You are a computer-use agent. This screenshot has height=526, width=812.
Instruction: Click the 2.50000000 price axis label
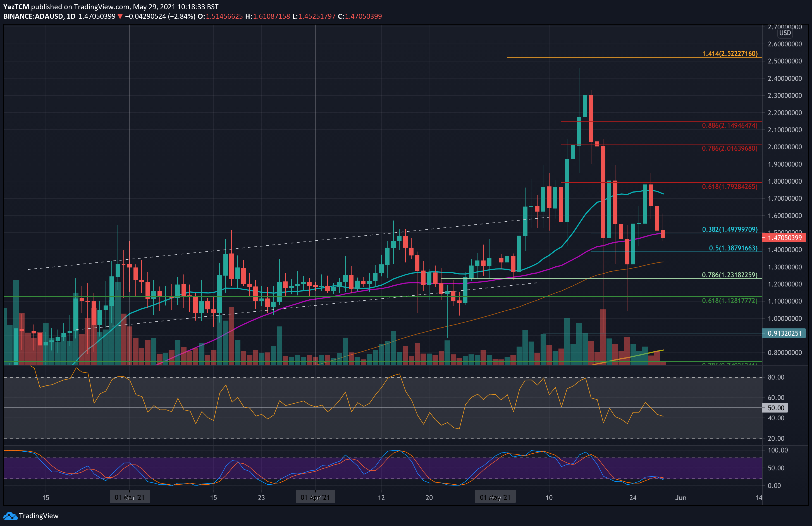tap(785, 61)
